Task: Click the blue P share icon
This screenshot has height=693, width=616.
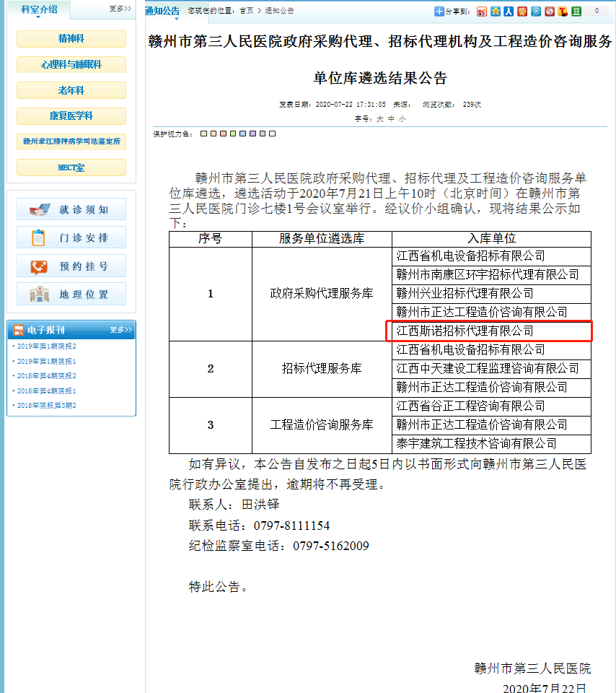Action: click(x=536, y=12)
